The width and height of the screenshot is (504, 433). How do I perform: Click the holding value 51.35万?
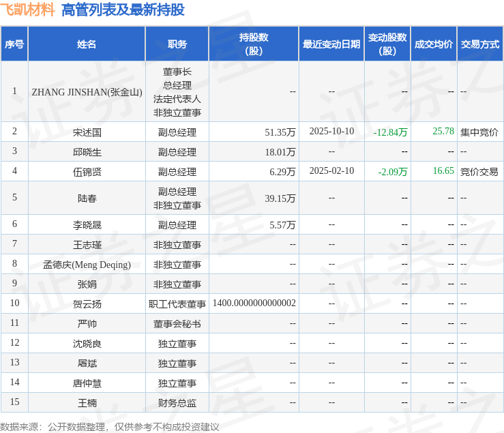click(x=280, y=132)
